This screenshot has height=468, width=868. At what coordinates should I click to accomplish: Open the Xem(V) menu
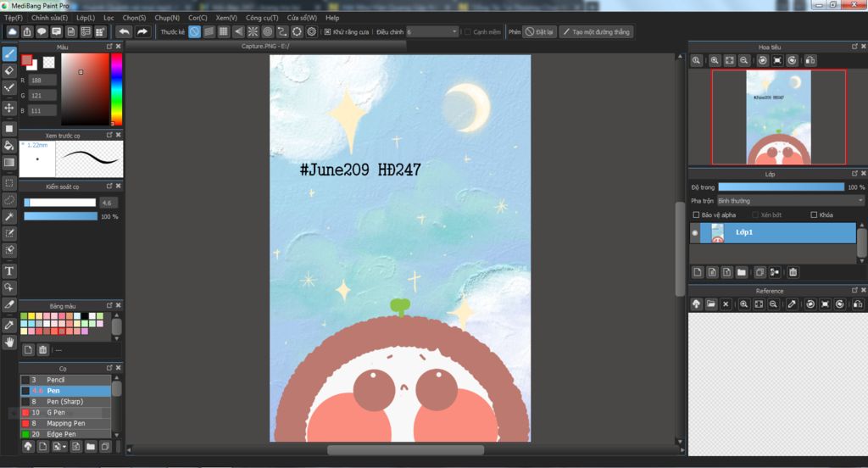225,18
